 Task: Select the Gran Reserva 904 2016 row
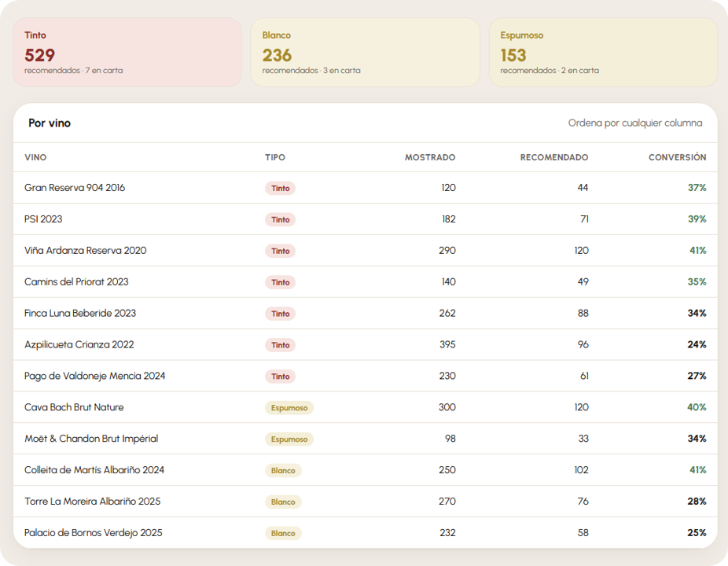pos(366,188)
